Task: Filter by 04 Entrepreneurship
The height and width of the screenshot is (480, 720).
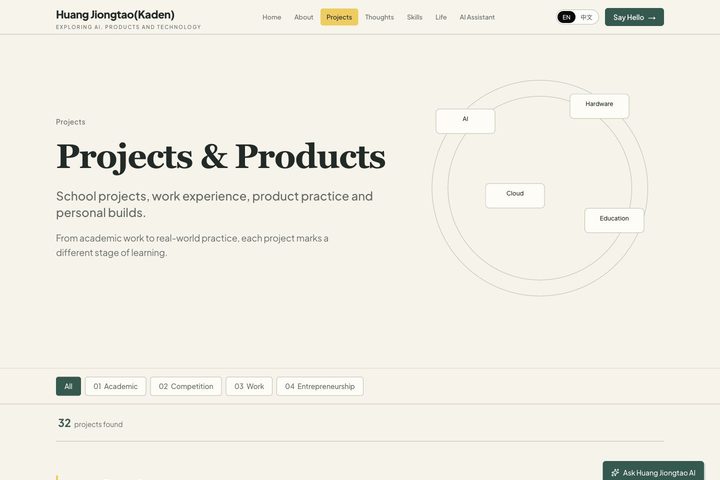Action: [x=320, y=386]
